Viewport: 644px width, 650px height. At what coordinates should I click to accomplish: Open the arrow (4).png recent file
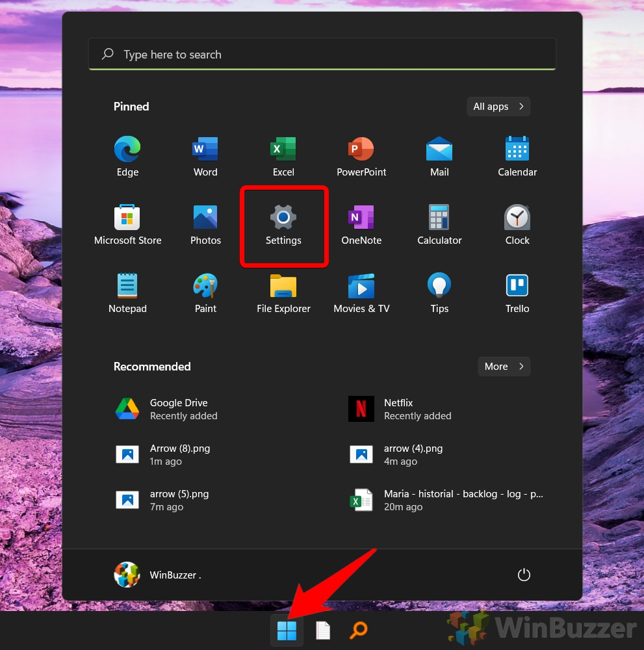(x=396, y=455)
